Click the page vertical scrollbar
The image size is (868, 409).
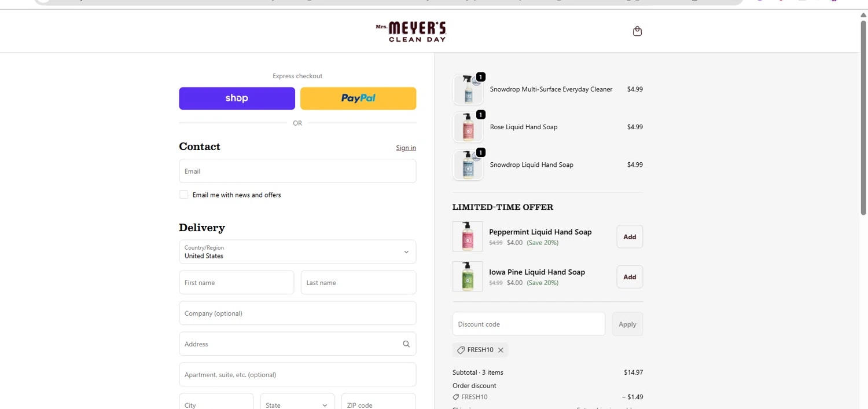(863, 118)
